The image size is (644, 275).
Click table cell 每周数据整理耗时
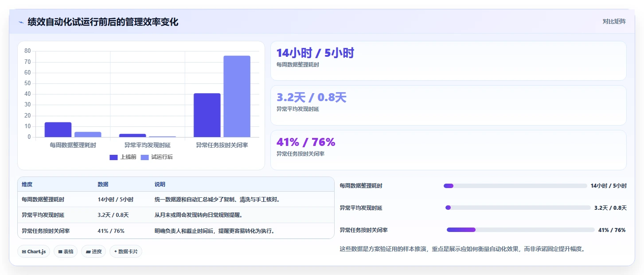click(43, 200)
